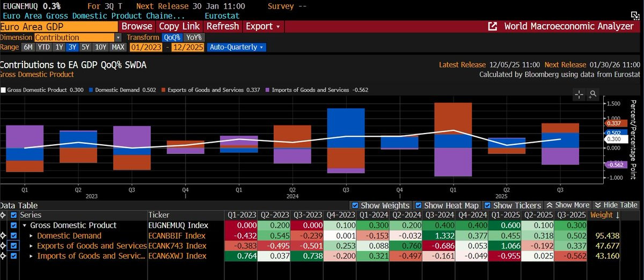644x280 pixels.
Task: Select the 6M range tab
Action: [28, 47]
